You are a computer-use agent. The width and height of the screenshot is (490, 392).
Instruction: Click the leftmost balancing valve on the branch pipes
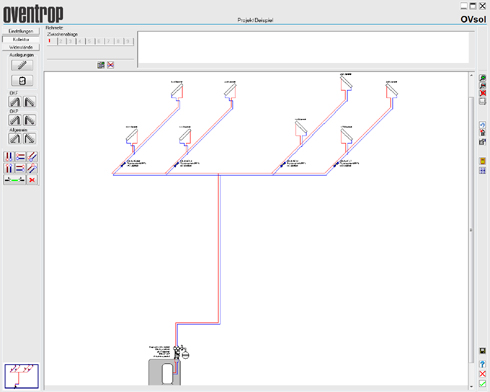click(x=123, y=164)
